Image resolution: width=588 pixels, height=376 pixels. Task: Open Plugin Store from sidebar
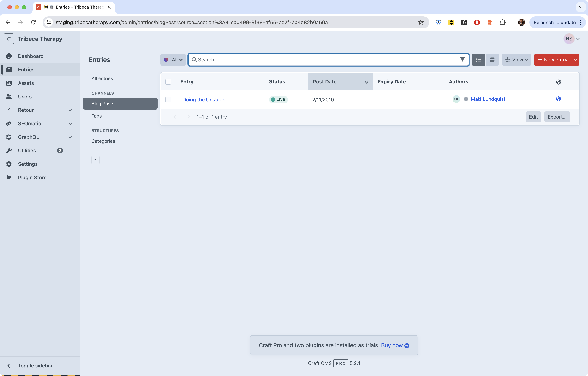tap(40, 178)
